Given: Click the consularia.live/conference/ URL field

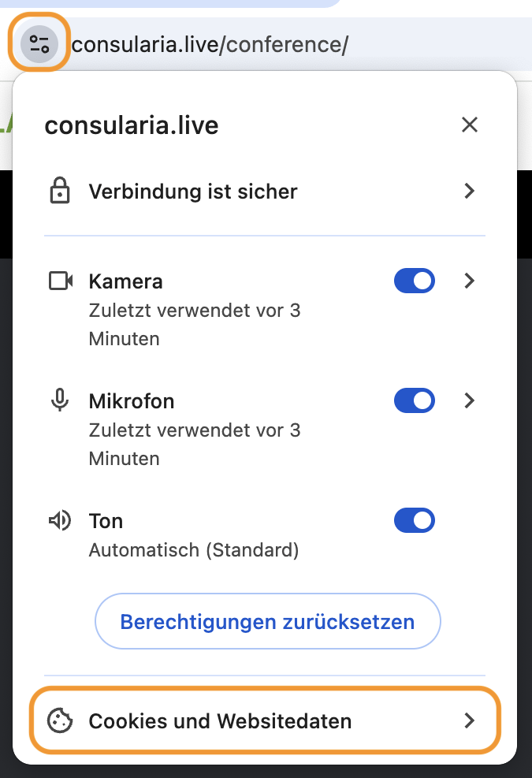Looking at the screenshot, I should [x=298, y=45].
